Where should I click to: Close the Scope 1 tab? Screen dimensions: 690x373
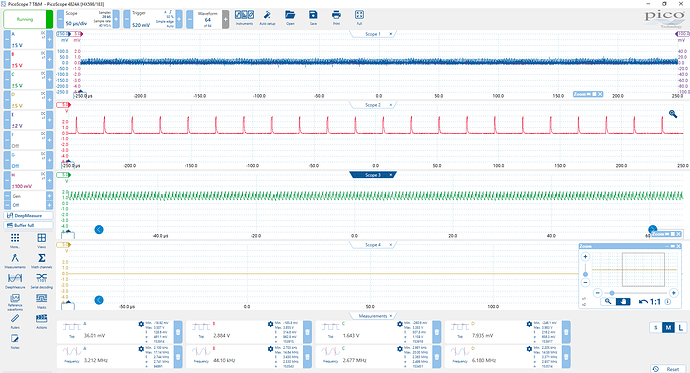coord(391,34)
